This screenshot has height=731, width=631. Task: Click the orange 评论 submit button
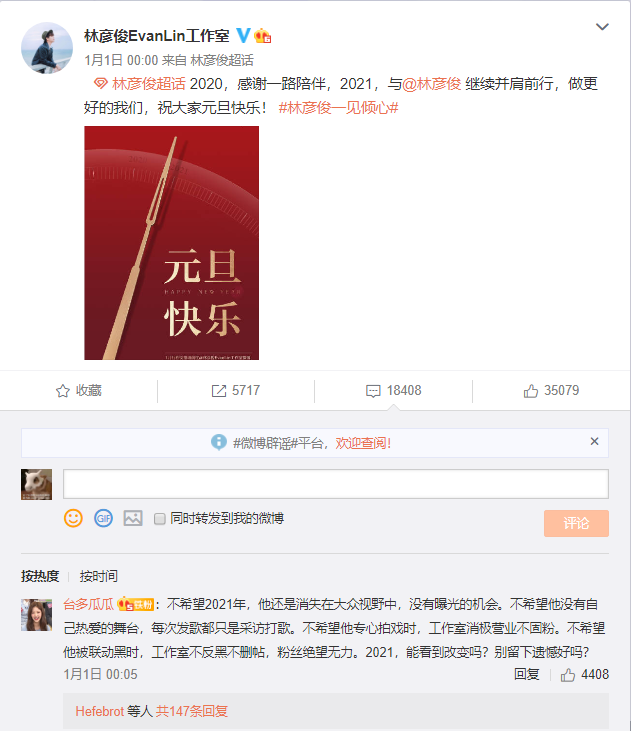[576, 523]
